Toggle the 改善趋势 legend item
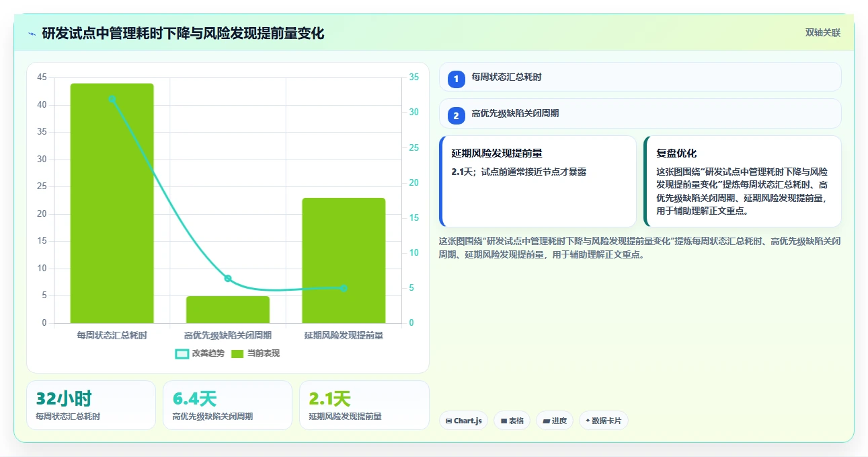 200,353
